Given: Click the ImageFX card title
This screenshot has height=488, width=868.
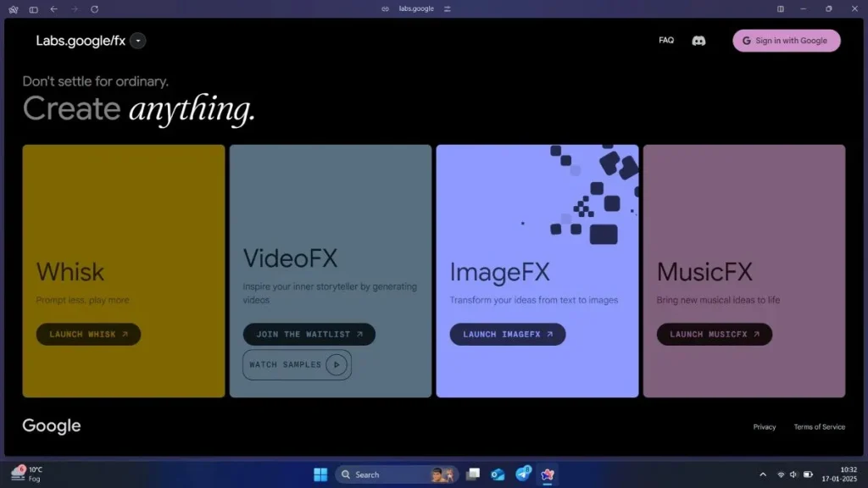Looking at the screenshot, I should (x=499, y=272).
